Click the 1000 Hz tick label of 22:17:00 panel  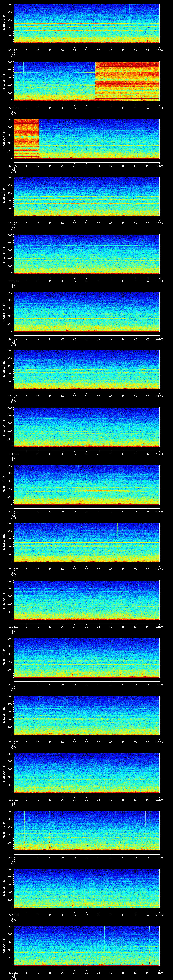[x=9, y=177]
